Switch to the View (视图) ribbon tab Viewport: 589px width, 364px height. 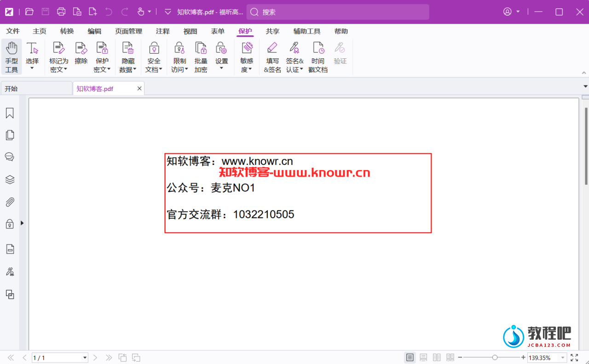[x=190, y=31]
